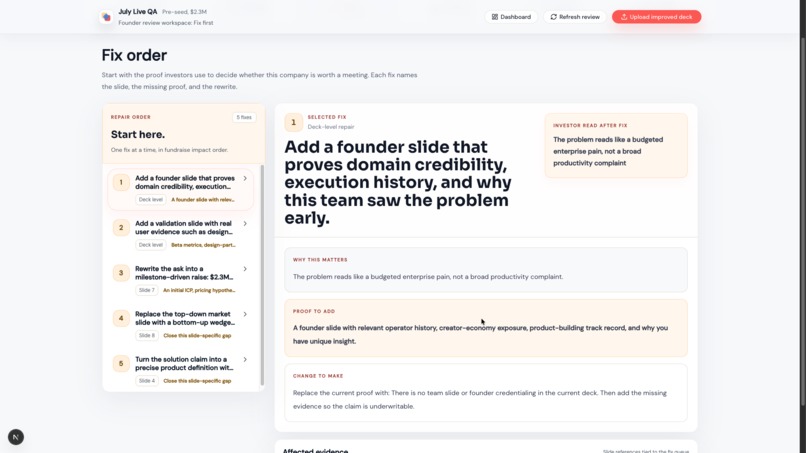Click the upload arrow icon in red button
The width and height of the screenshot is (806, 453).
pos(624,17)
